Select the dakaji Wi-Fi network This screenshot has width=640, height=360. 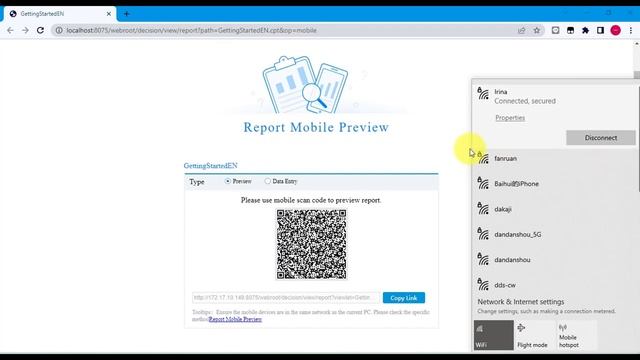tap(555, 209)
